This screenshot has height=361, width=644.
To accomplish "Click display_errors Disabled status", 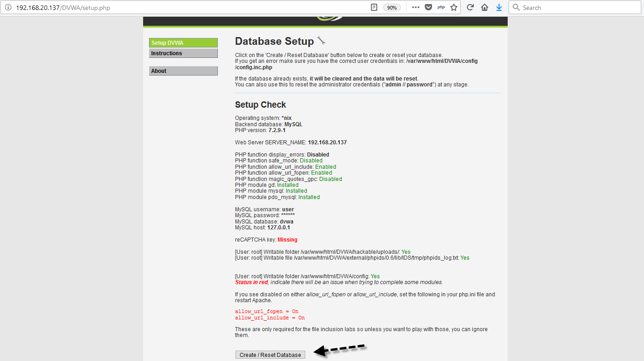I will (x=318, y=155).
